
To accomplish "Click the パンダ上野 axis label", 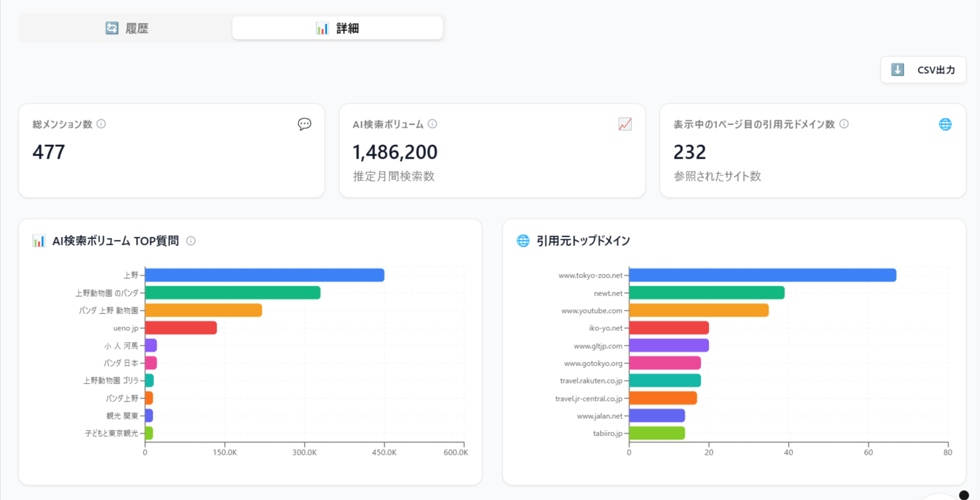I will (x=122, y=398).
